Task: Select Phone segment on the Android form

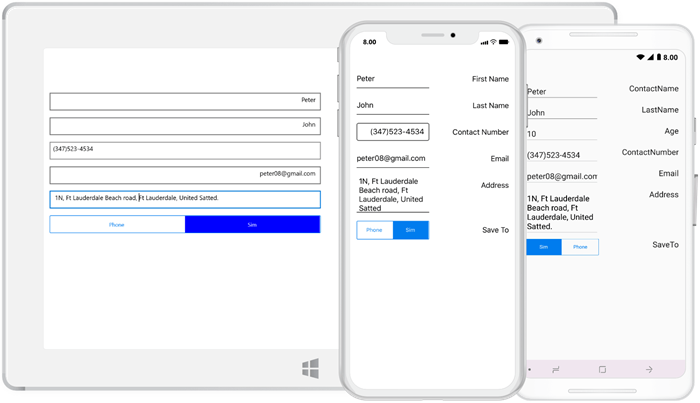Action: coord(580,247)
